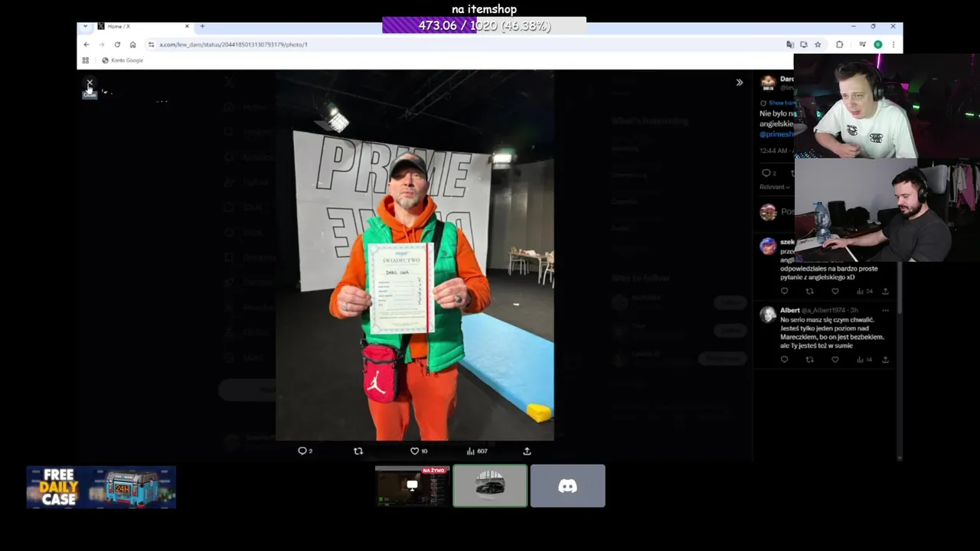The width and height of the screenshot is (980, 551).
Task: Repost Albert's comment
Action: point(809,359)
